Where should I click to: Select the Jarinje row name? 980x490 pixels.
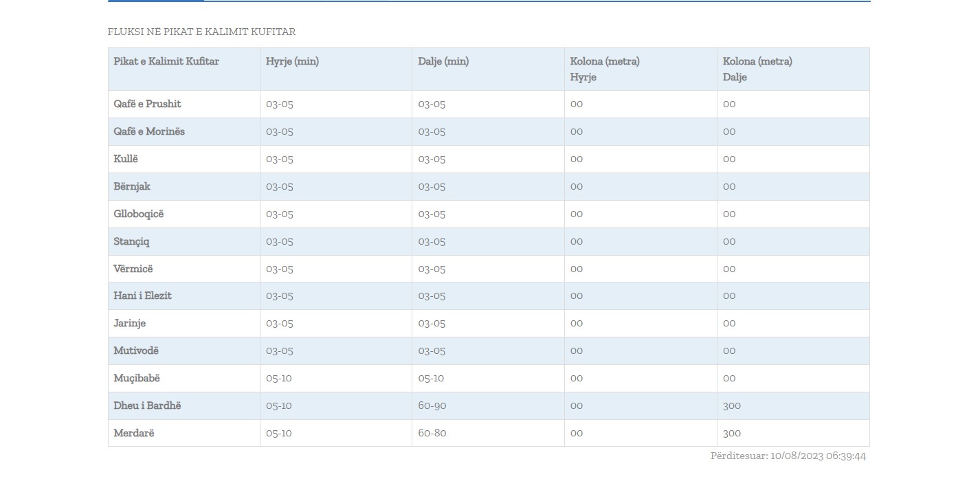pyautogui.click(x=130, y=323)
